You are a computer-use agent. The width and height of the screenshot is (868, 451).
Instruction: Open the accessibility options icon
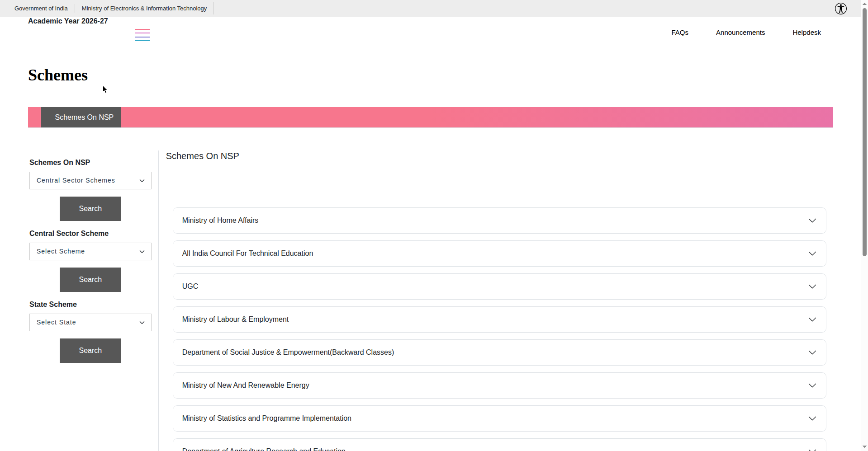click(x=840, y=9)
